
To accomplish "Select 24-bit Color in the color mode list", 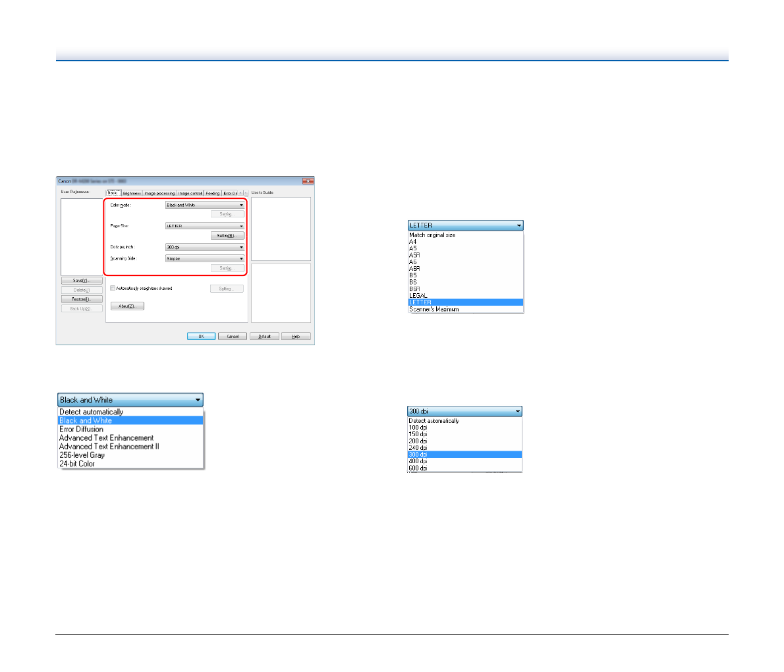I will [77, 464].
